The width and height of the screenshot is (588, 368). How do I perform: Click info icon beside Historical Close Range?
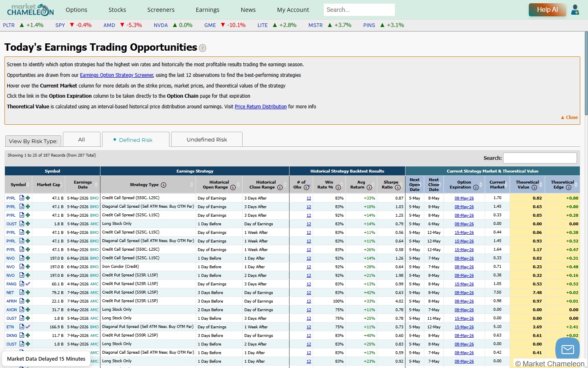(x=280, y=188)
